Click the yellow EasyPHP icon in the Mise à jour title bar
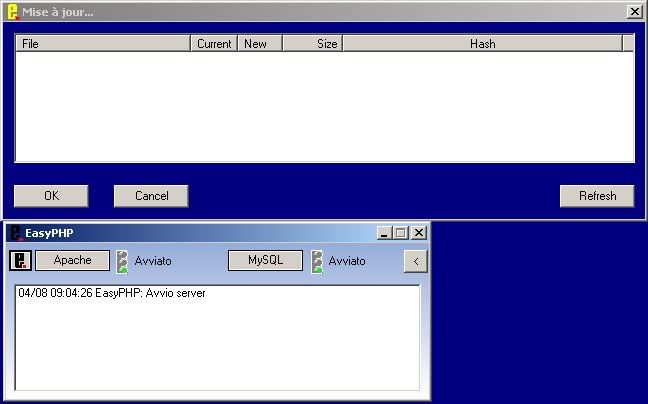Image resolution: width=648 pixels, height=404 pixels. (13, 12)
